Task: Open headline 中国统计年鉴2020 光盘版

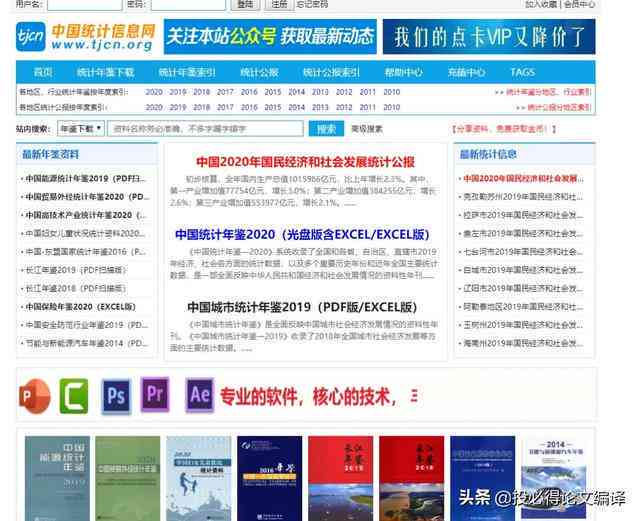Action: 302,235
